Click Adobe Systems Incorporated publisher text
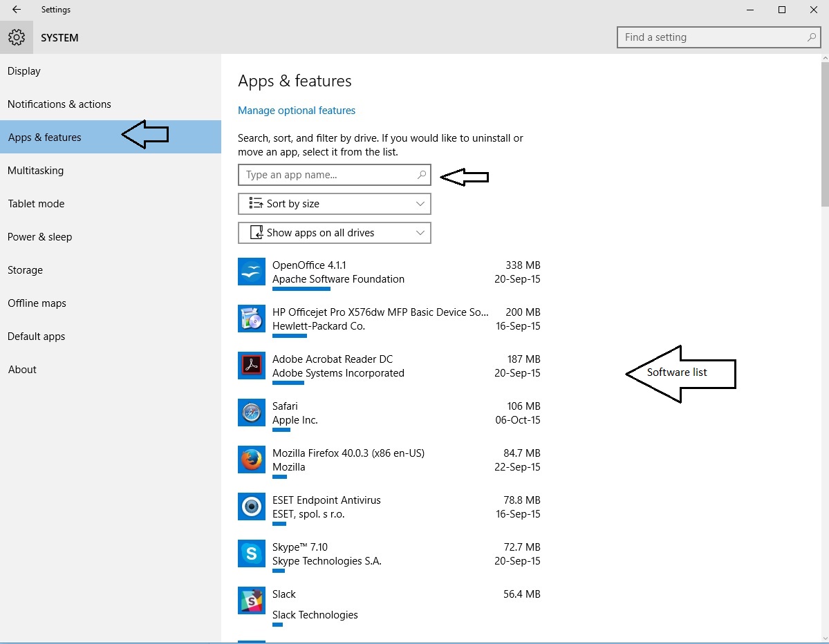The width and height of the screenshot is (829, 644). pos(338,373)
